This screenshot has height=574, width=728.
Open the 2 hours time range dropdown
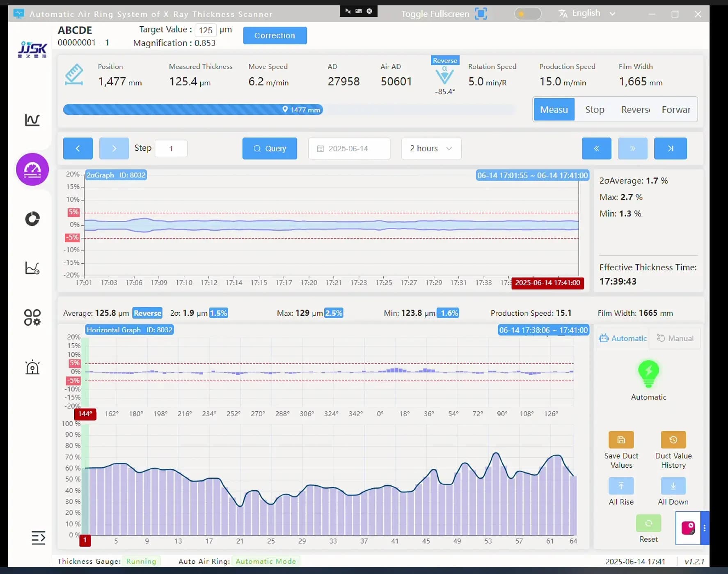(x=431, y=149)
